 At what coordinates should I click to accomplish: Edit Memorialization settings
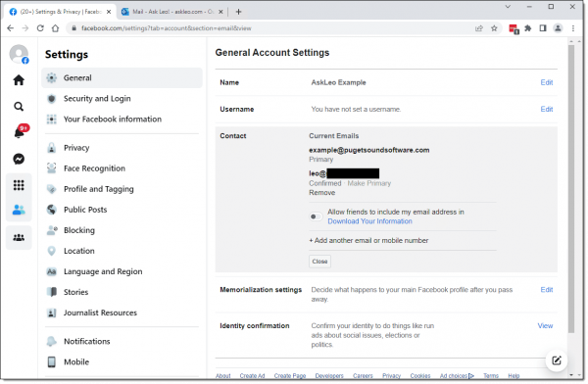point(547,290)
